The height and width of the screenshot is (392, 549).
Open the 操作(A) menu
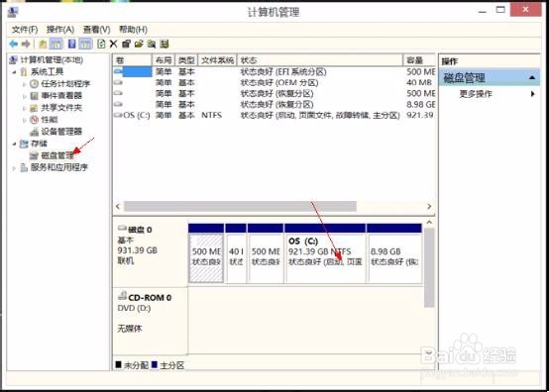[60, 30]
